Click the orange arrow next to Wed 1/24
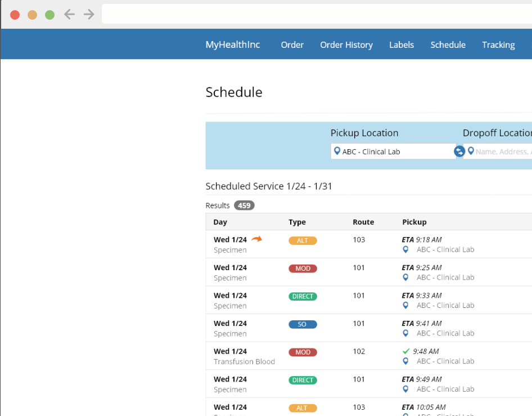This screenshot has width=532, height=416. (256, 239)
